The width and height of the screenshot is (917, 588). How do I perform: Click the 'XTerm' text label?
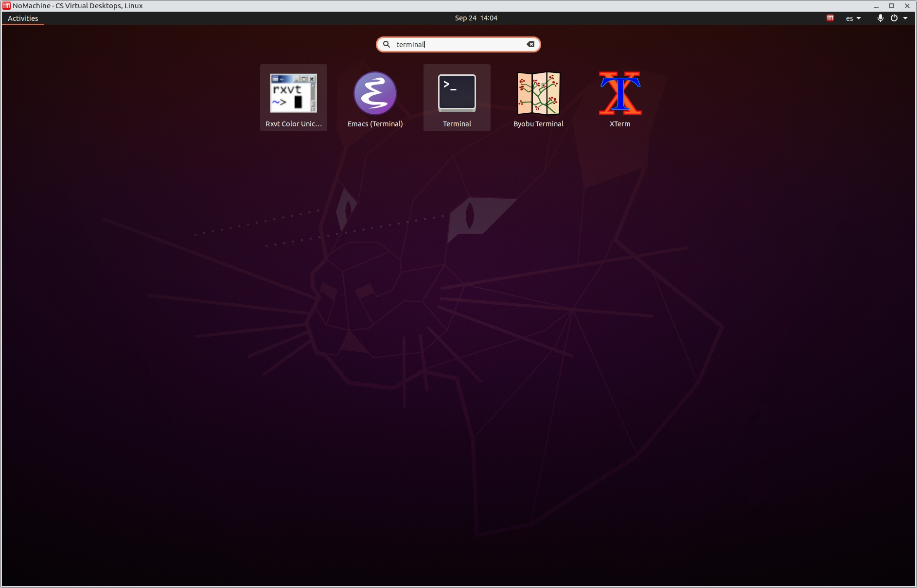(620, 124)
